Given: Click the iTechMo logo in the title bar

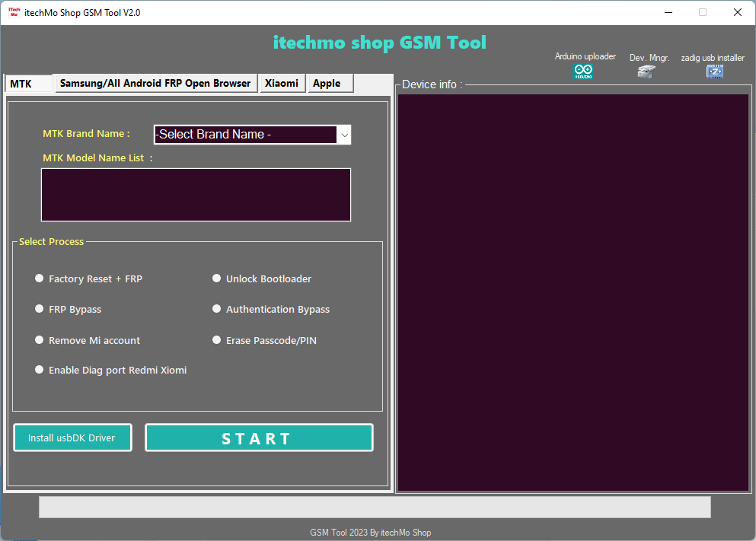Looking at the screenshot, I should [x=12, y=12].
